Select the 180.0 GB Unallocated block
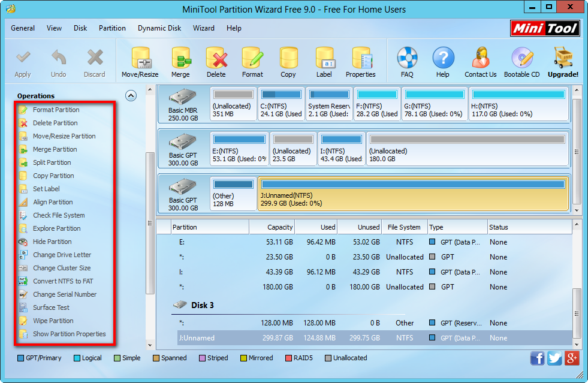This screenshot has width=588, height=383. (x=468, y=149)
